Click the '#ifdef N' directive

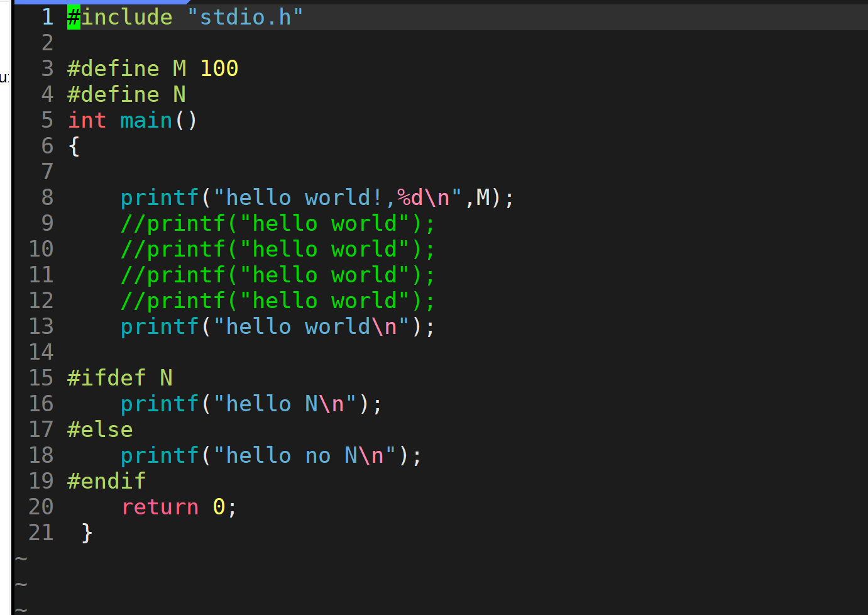point(120,378)
